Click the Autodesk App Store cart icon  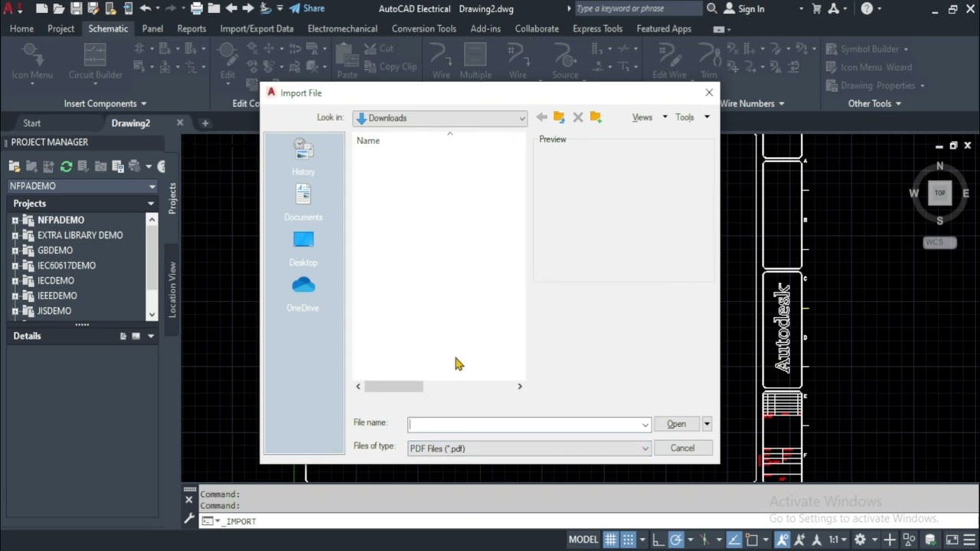coord(816,8)
